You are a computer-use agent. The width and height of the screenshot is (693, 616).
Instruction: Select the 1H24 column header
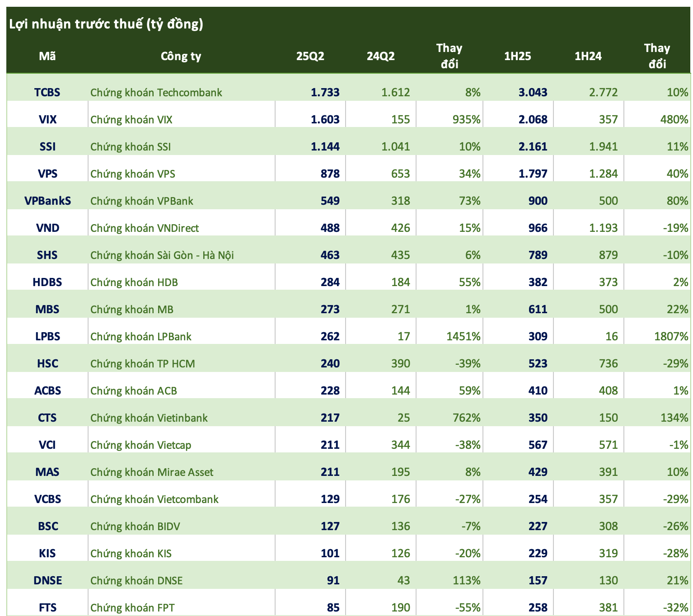point(588,56)
